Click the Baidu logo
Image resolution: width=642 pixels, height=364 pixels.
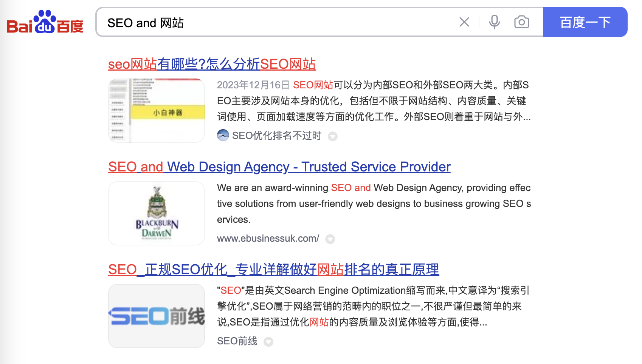45,22
